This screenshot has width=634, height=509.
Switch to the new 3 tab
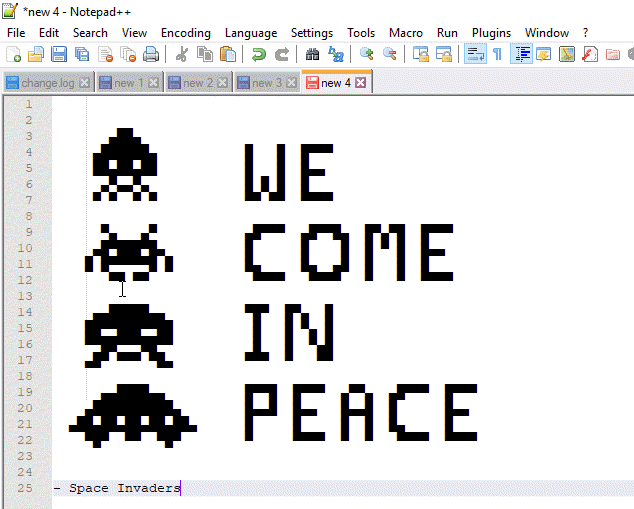[x=267, y=83]
